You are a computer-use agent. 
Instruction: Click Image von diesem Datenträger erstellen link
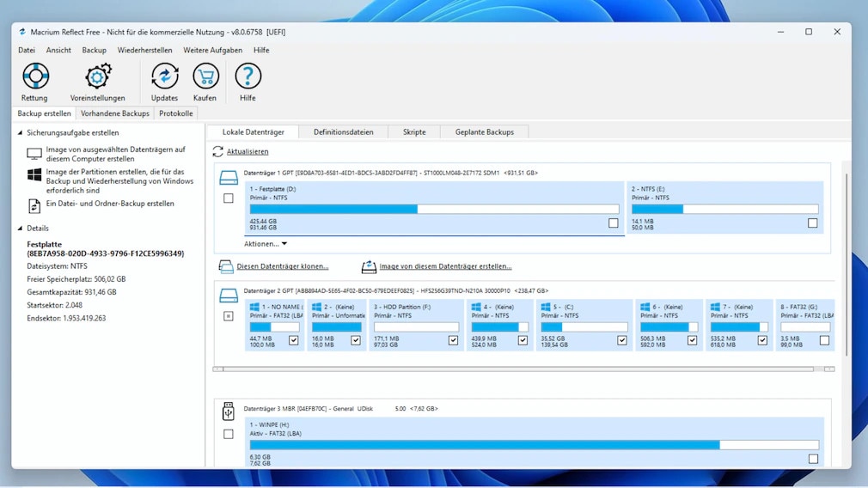[445, 266]
